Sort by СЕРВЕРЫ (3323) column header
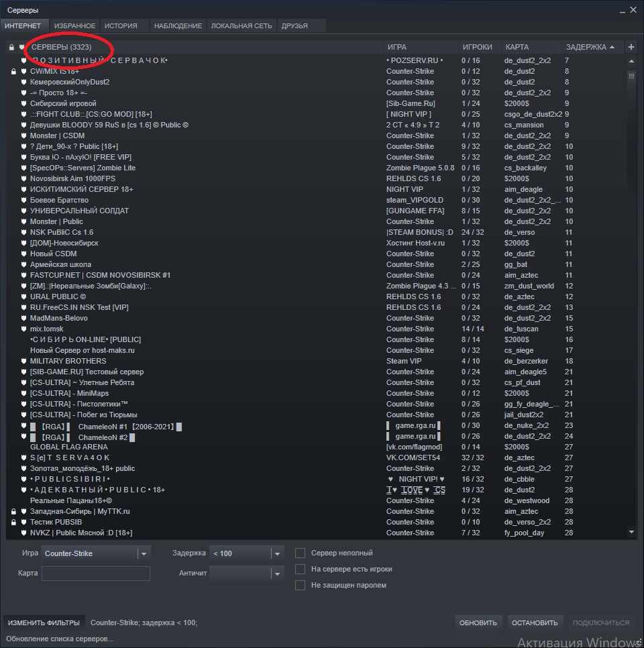The height and width of the screenshot is (648, 644). 62,47
